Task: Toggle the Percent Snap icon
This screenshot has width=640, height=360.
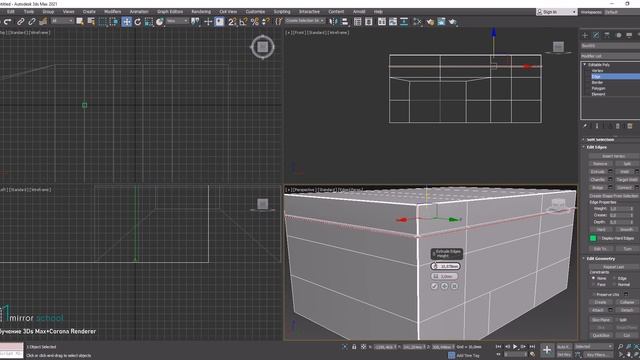Action: tap(255, 22)
